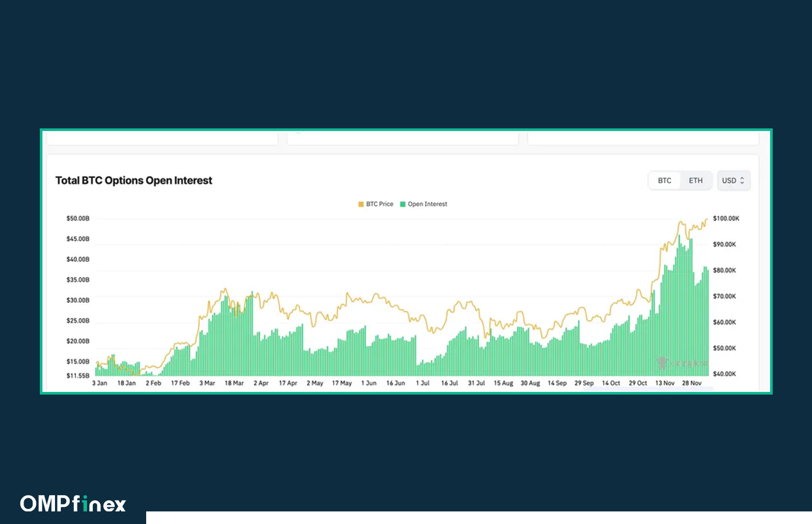This screenshot has height=524, width=812.
Task: Switch to the ETH tab
Action: 696,181
